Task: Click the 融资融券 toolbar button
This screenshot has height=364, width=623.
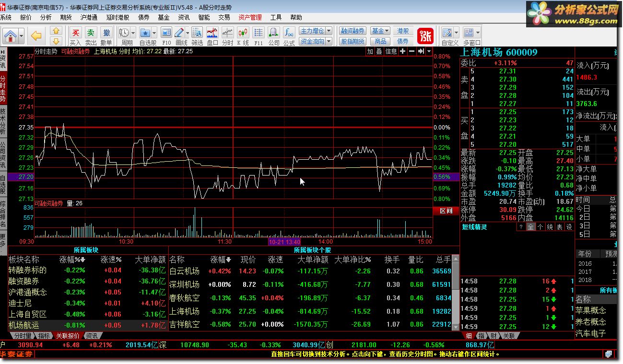Action: coord(353,31)
